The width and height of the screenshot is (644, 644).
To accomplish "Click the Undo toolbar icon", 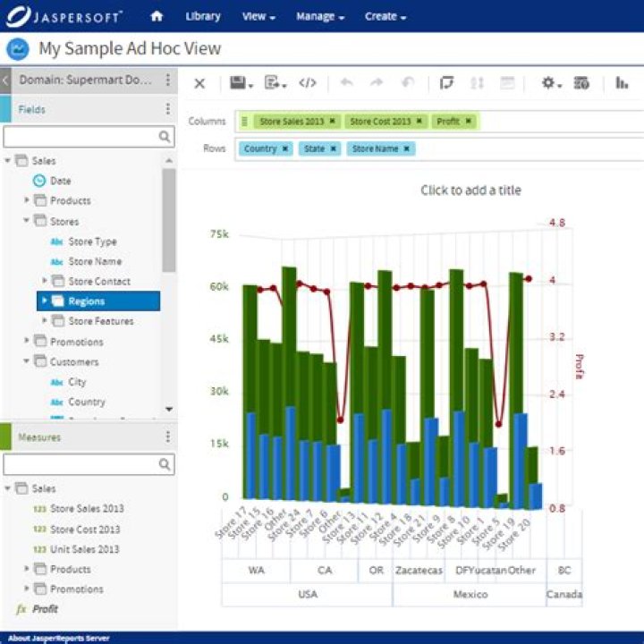I will [347, 83].
